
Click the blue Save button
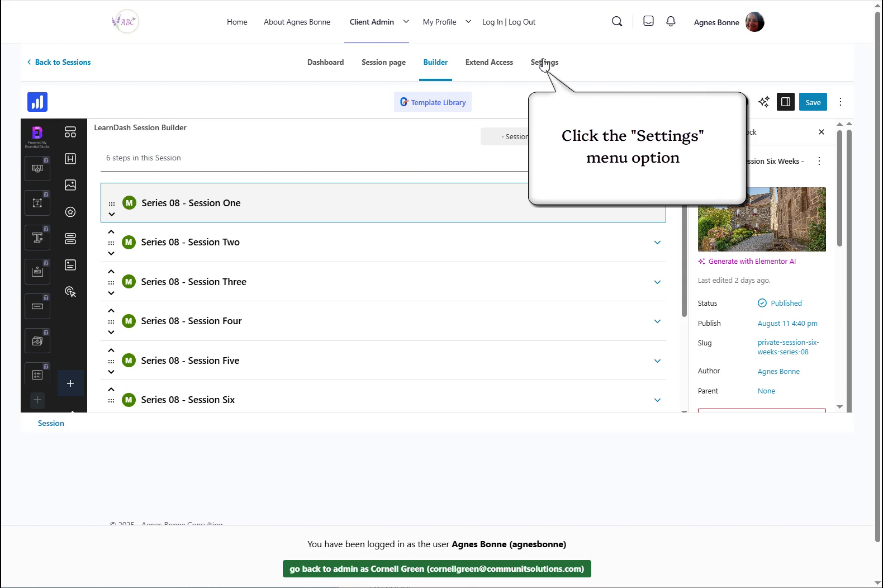tap(813, 102)
